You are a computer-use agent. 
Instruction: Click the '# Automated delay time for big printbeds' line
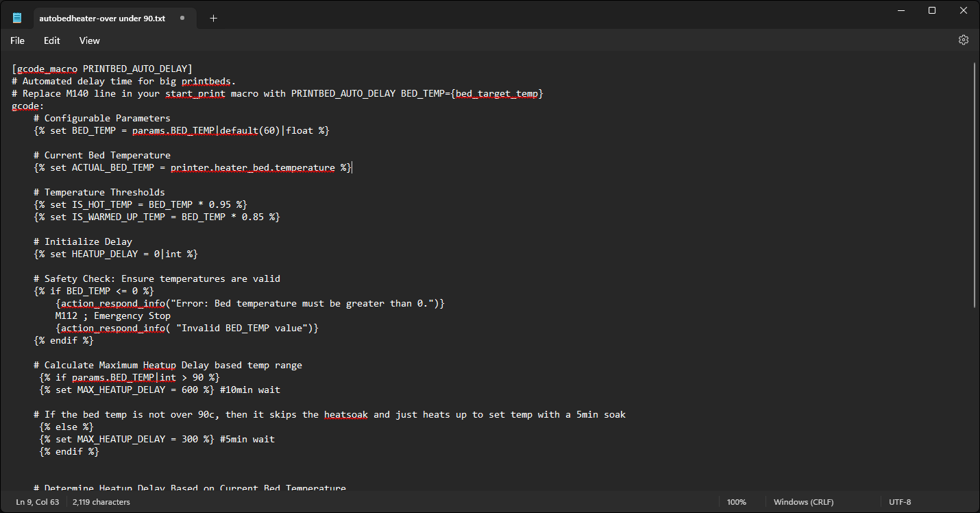(124, 81)
